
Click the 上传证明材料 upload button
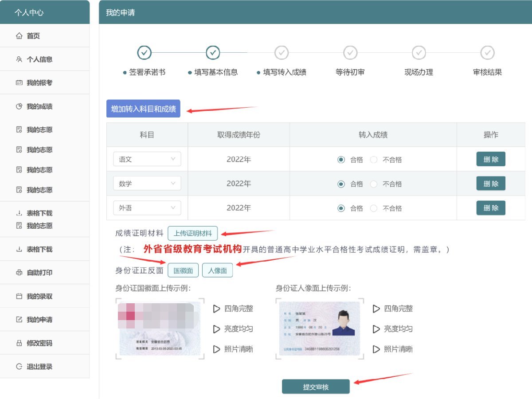[192, 233]
